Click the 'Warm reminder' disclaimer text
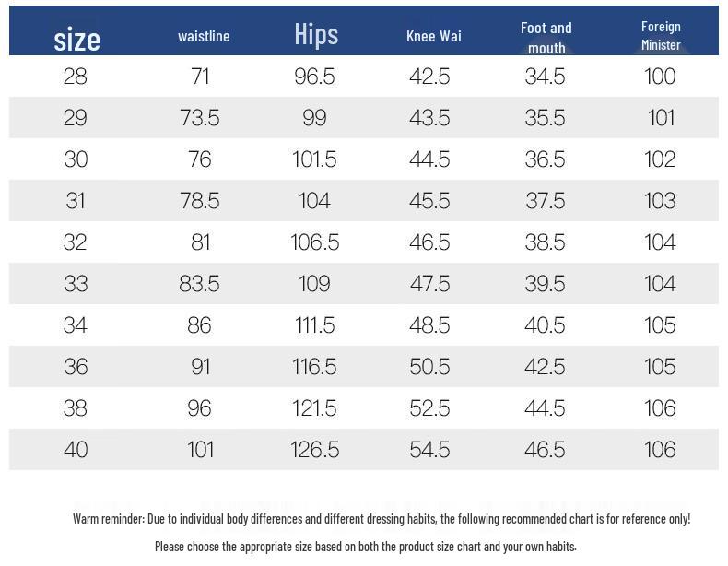Viewport: 728px width, 566px height. coord(382,519)
